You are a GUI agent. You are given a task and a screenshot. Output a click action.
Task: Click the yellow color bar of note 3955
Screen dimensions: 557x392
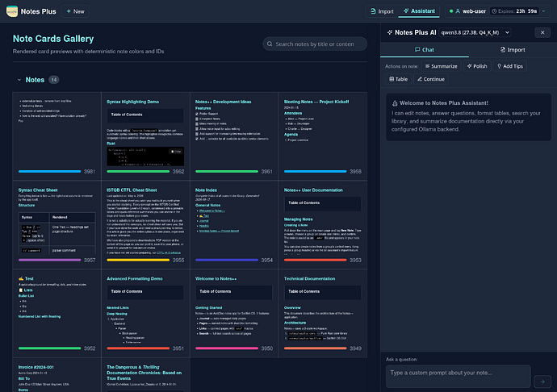pos(138,260)
